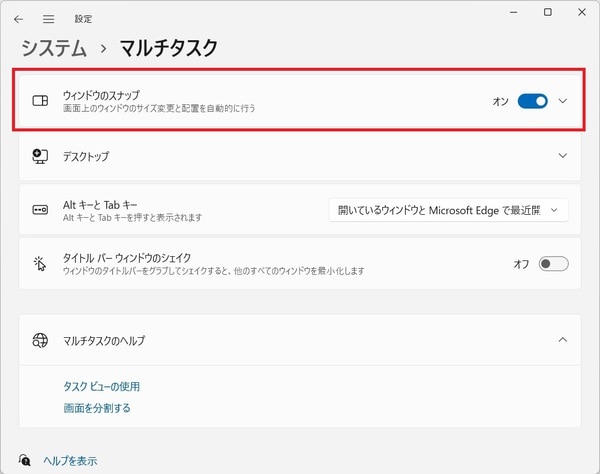Image resolution: width=600 pixels, height=474 pixels.
Task: Close the settings window
Action: pyautogui.click(x=582, y=12)
